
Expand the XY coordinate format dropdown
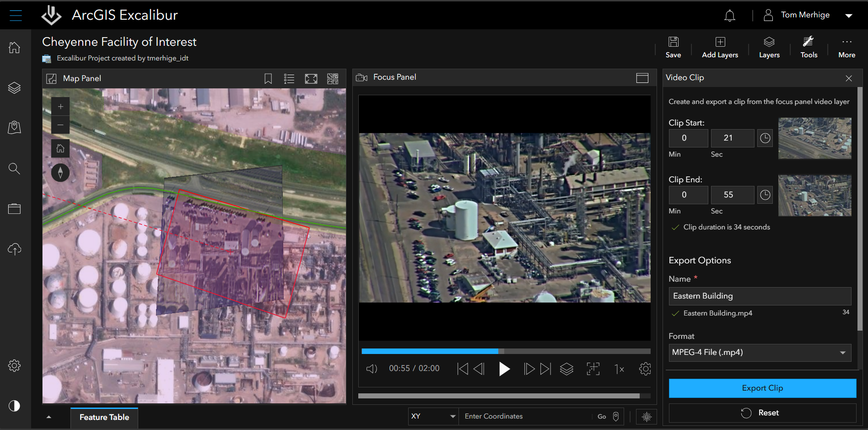click(433, 416)
